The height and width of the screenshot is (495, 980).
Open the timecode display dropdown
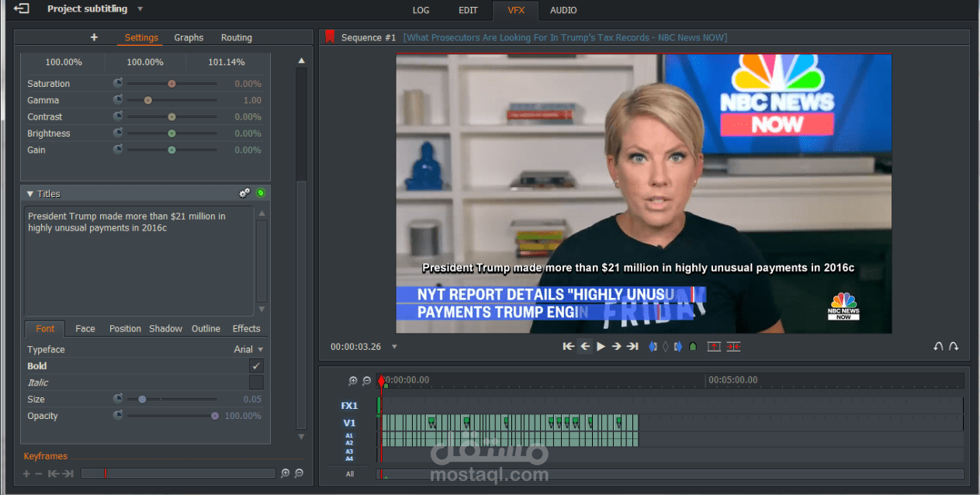point(394,347)
